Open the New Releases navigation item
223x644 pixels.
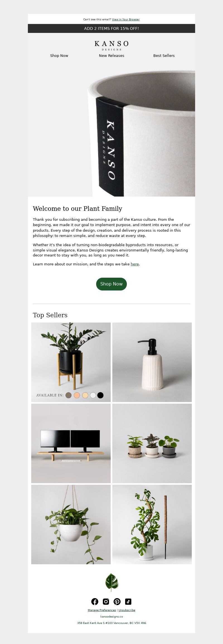coord(111,55)
